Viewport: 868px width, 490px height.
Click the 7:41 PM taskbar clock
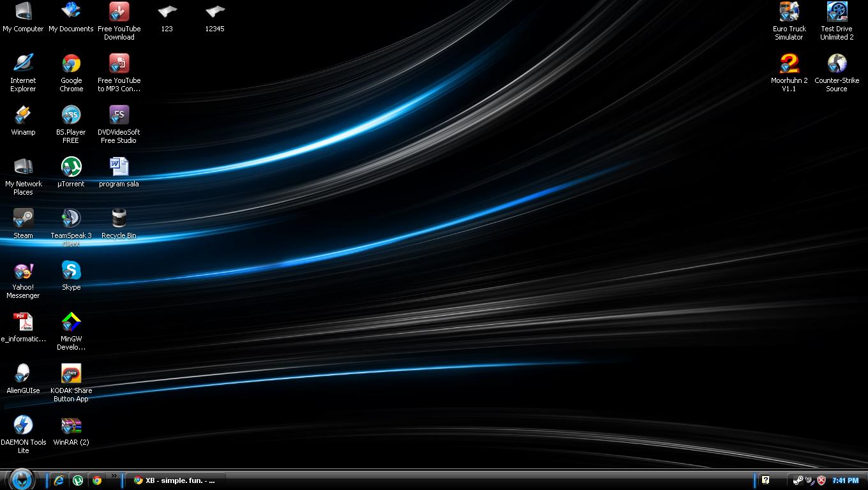845,480
